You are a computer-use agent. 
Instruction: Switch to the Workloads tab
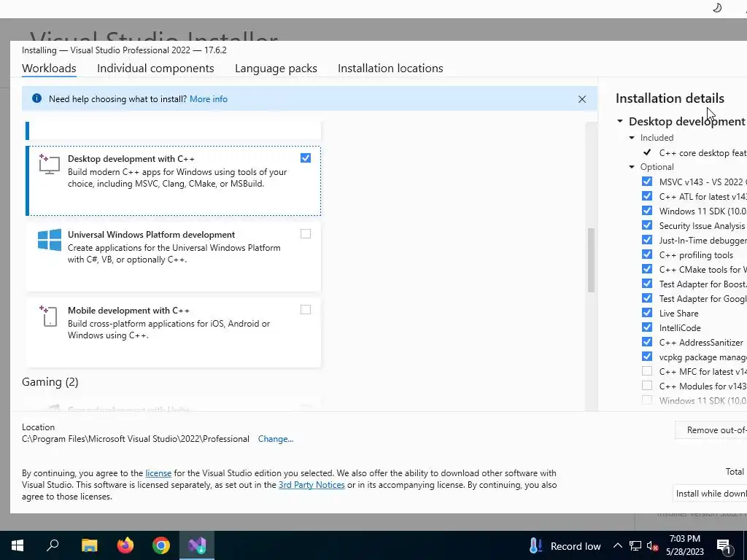[49, 68]
